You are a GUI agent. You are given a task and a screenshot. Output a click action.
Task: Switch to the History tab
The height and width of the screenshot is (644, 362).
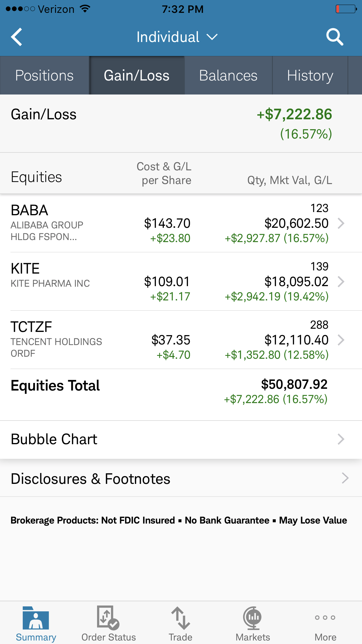pyautogui.click(x=310, y=75)
